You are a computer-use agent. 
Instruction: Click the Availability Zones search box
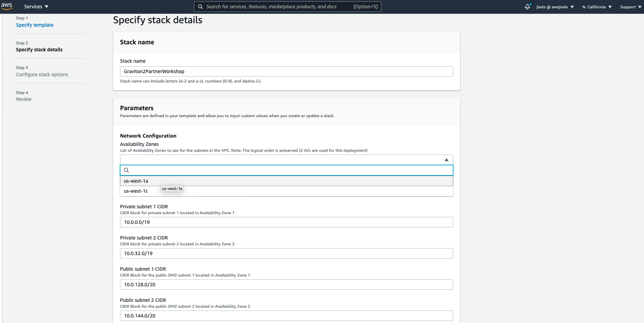click(287, 170)
